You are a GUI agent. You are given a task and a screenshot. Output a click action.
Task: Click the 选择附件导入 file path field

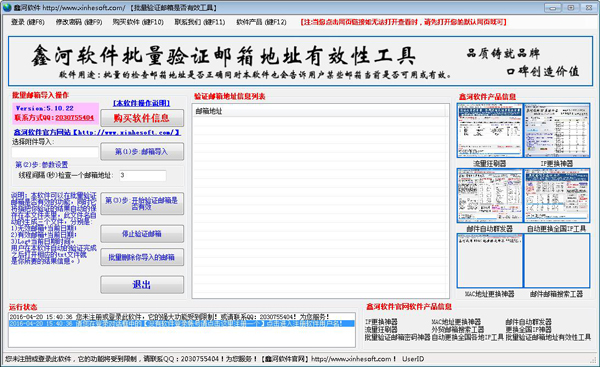(x=55, y=152)
